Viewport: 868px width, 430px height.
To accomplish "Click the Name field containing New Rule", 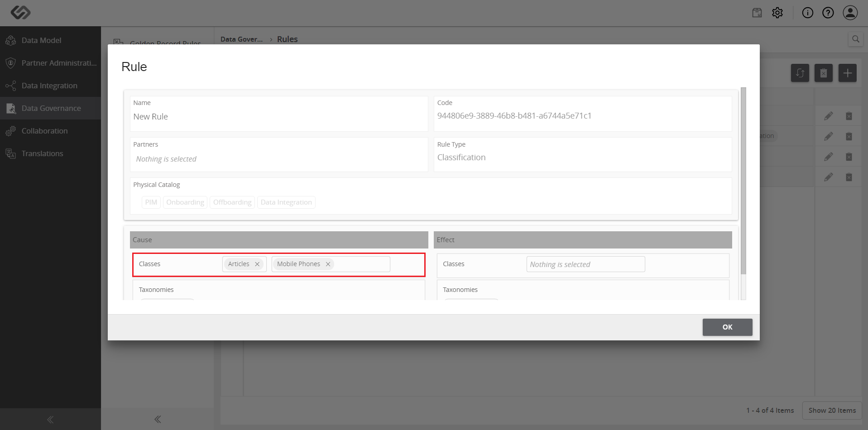I will 279,114.
